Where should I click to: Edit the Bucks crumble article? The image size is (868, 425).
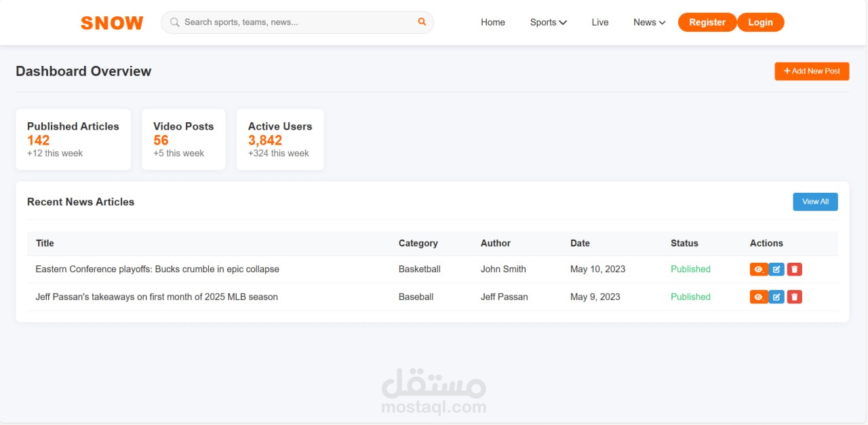(776, 270)
